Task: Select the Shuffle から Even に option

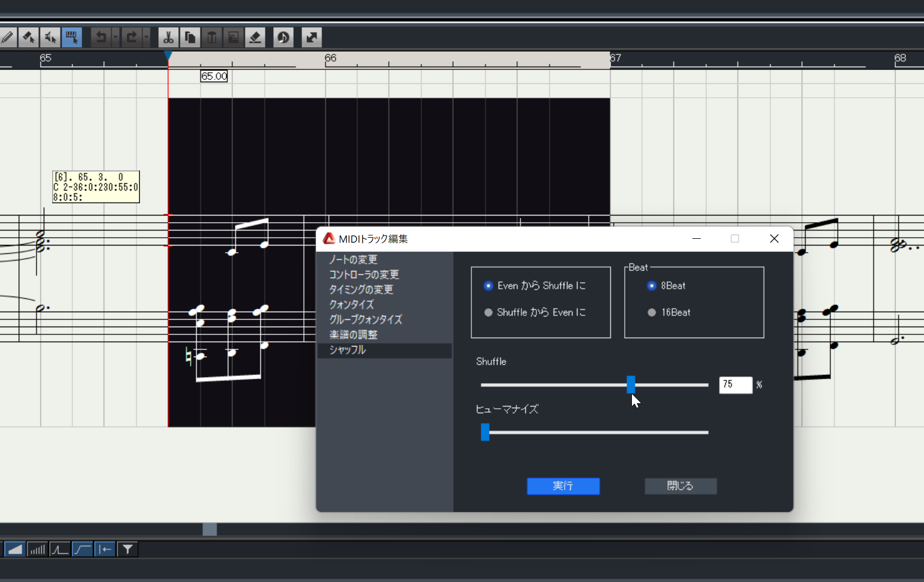Action: pos(535,312)
